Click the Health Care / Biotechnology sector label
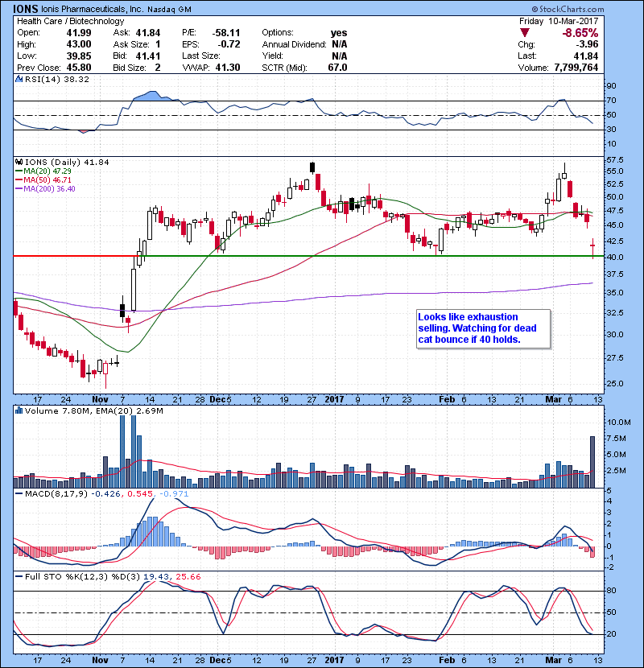This screenshot has width=644, height=668. [x=71, y=21]
